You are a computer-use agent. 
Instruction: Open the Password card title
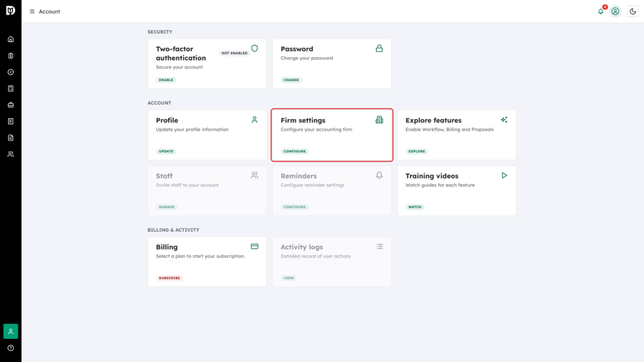(x=297, y=49)
